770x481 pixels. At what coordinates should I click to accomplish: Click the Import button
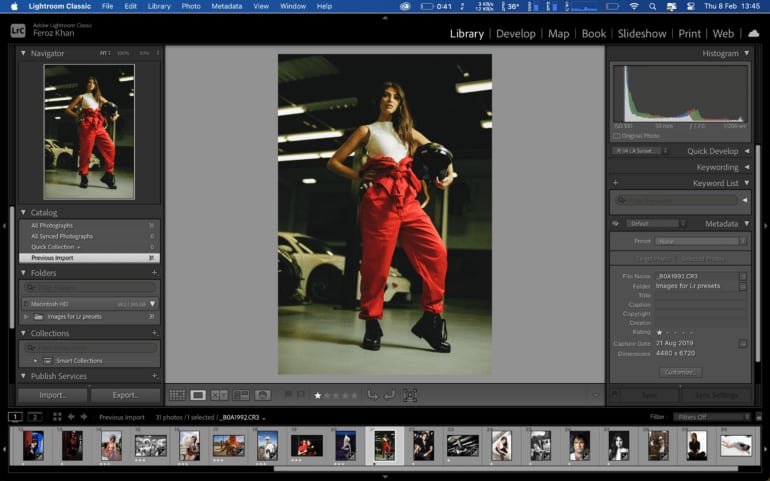[x=53, y=395]
